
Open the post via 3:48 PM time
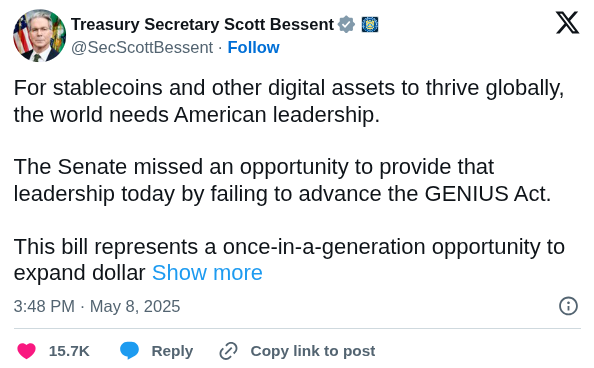44,306
